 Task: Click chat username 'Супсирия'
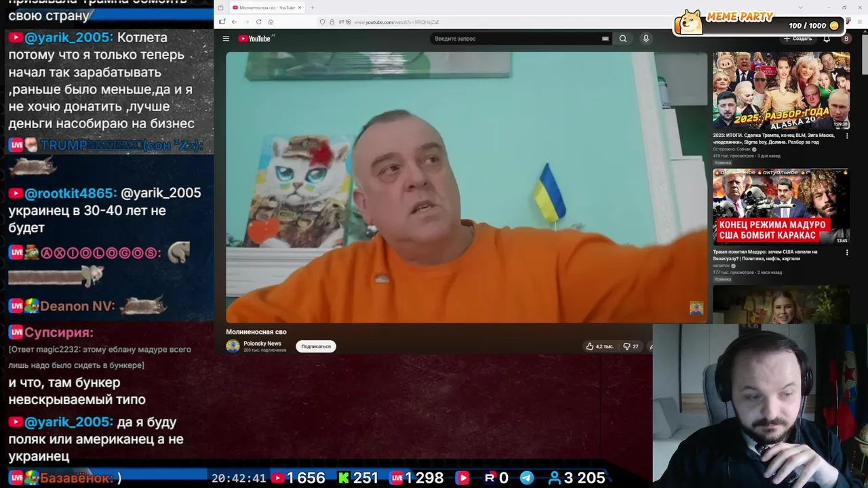(59, 332)
